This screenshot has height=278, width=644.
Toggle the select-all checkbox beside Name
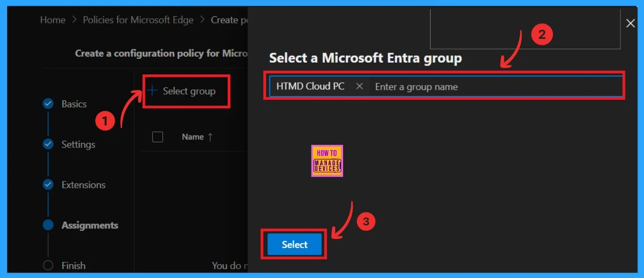[157, 137]
